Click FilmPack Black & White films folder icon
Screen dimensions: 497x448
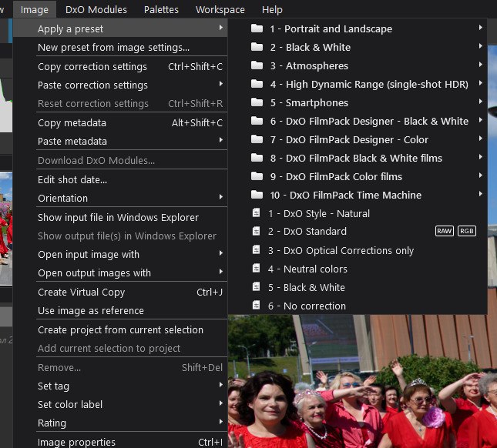point(257,158)
